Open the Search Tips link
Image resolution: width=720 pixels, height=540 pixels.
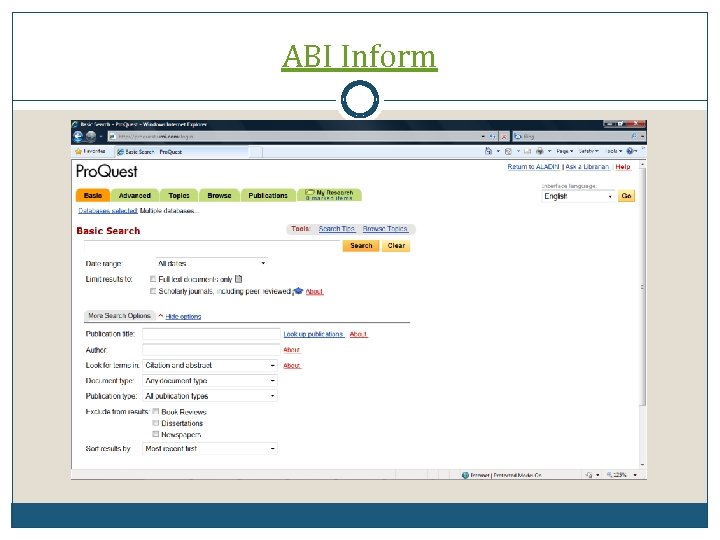pyautogui.click(x=337, y=229)
